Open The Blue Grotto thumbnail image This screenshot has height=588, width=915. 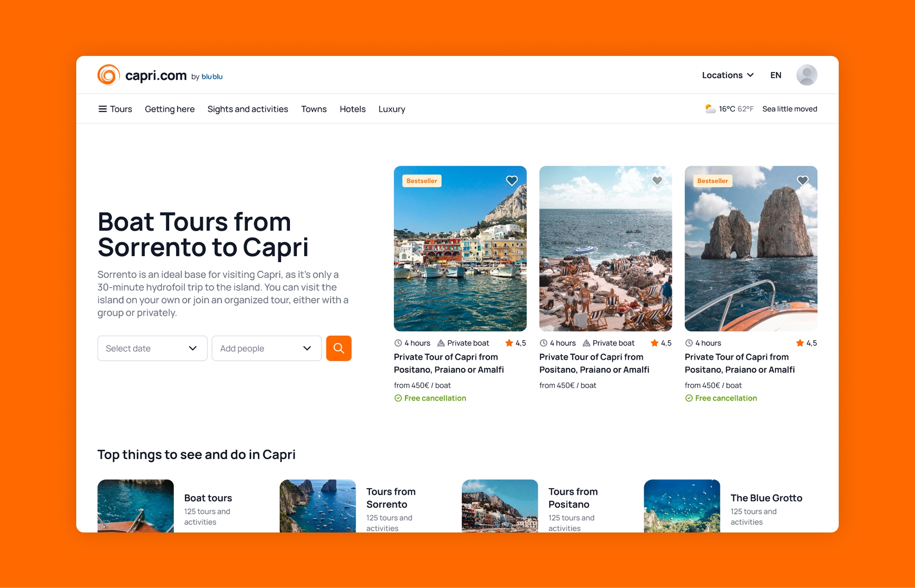(682, 506)
